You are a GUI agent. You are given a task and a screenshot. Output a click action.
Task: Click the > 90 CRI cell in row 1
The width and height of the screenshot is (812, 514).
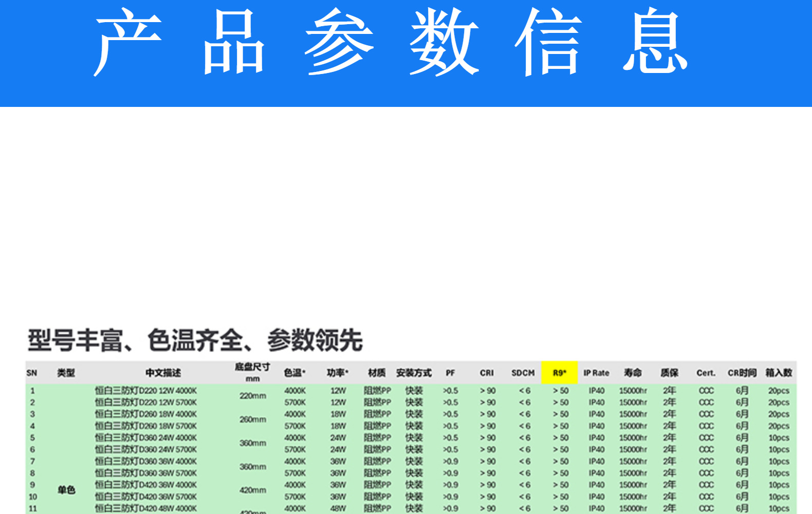(x=488, y=391)
